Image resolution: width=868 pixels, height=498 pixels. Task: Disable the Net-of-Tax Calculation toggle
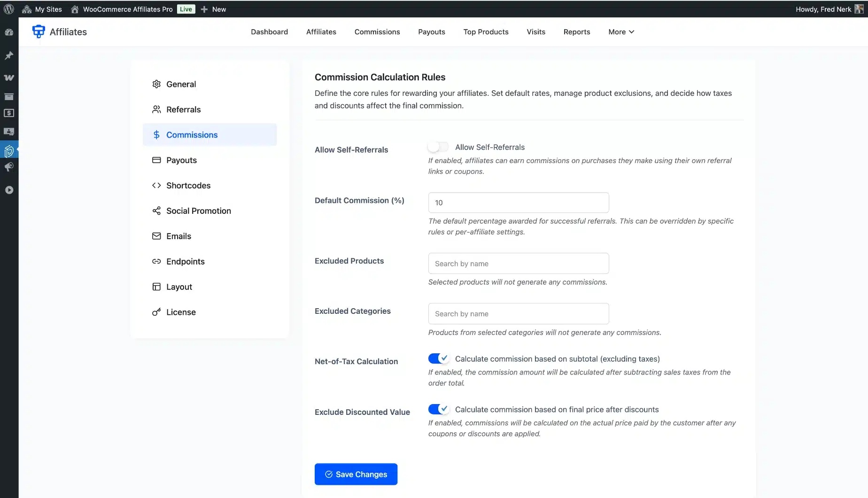coord(439,358)
